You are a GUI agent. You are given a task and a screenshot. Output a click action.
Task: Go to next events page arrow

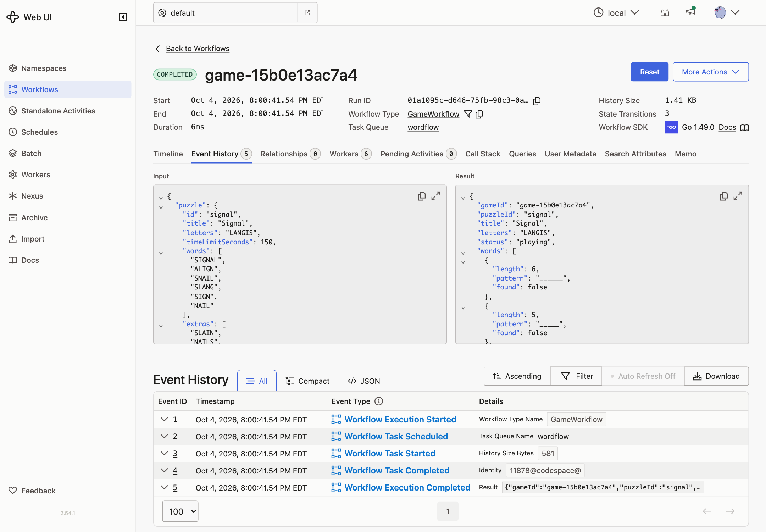[x=730, y=511]
